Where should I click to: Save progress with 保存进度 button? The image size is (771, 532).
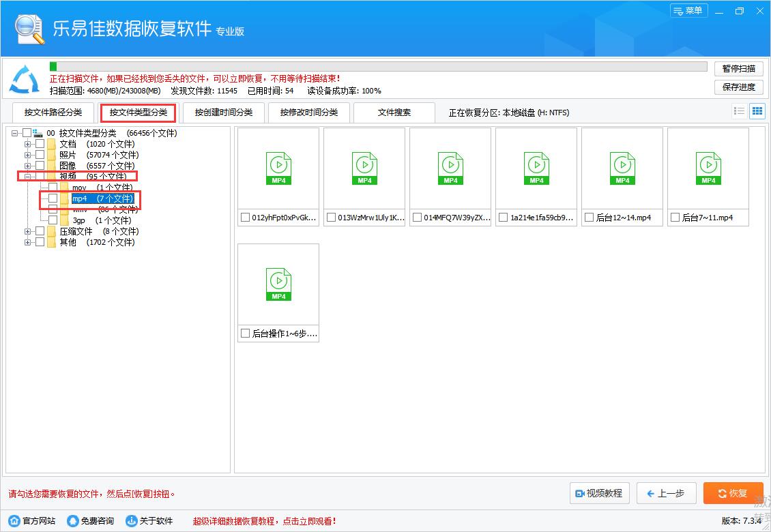pos(738,87)
